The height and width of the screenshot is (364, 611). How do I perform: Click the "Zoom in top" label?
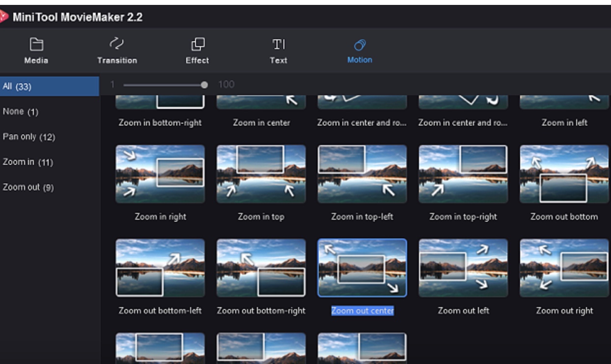(x=261, y=217)
